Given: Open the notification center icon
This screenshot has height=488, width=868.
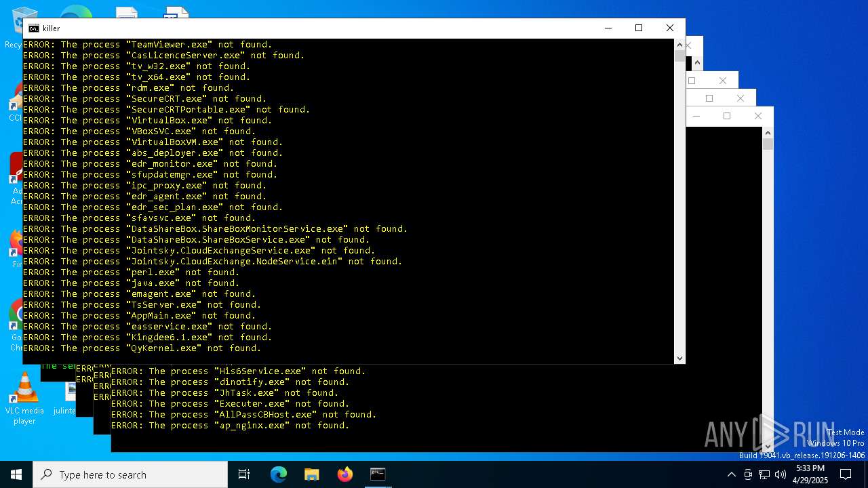Looking at the screenshot, I should coord(846,474).
